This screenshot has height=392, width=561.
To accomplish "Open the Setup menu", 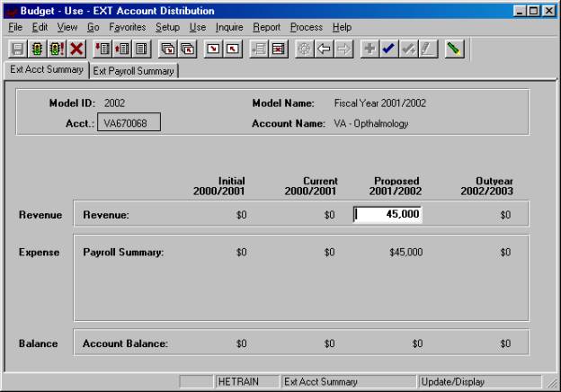I will pyautogui.click(x=167, y=27).
